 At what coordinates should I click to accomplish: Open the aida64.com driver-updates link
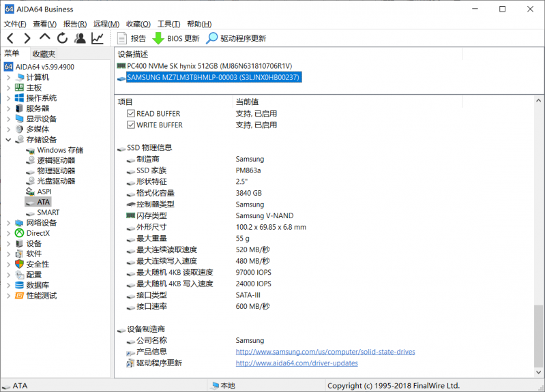click(x=297, y=363)
